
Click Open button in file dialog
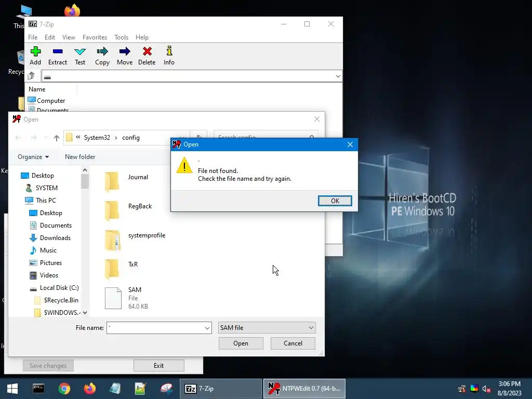pyautogui.click(x=241, y=343)
